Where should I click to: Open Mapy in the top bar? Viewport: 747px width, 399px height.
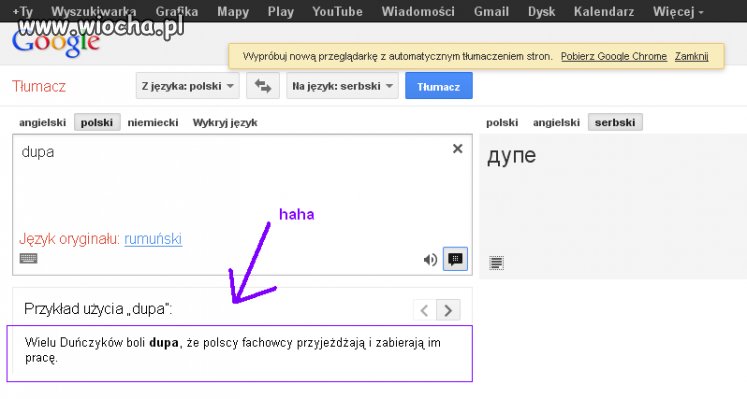233,11
